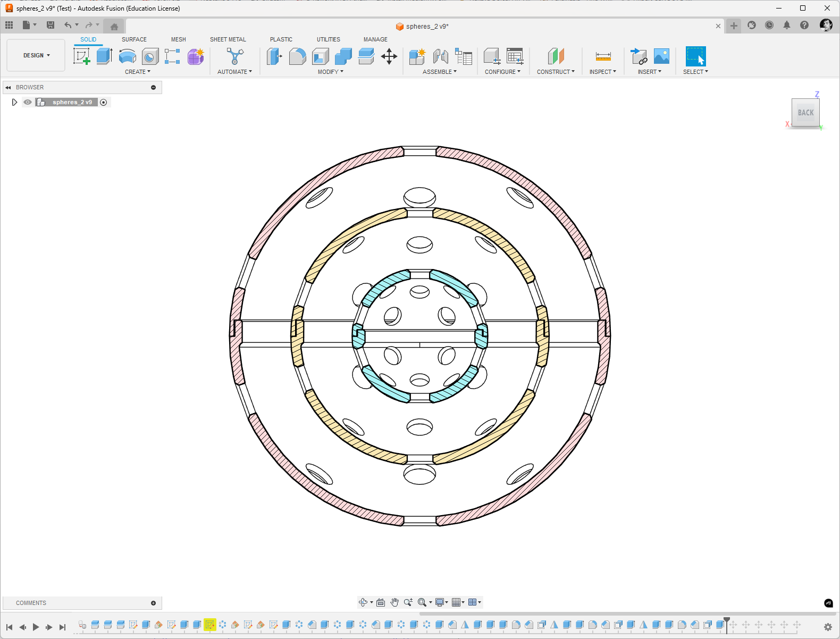Choose the Extrude tool icon

coord(104,56)
